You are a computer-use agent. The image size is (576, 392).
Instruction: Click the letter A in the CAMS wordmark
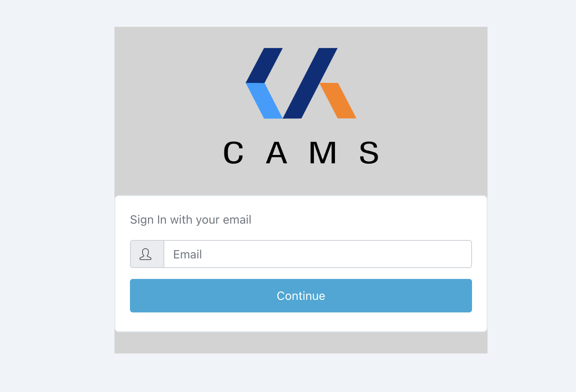277,153
